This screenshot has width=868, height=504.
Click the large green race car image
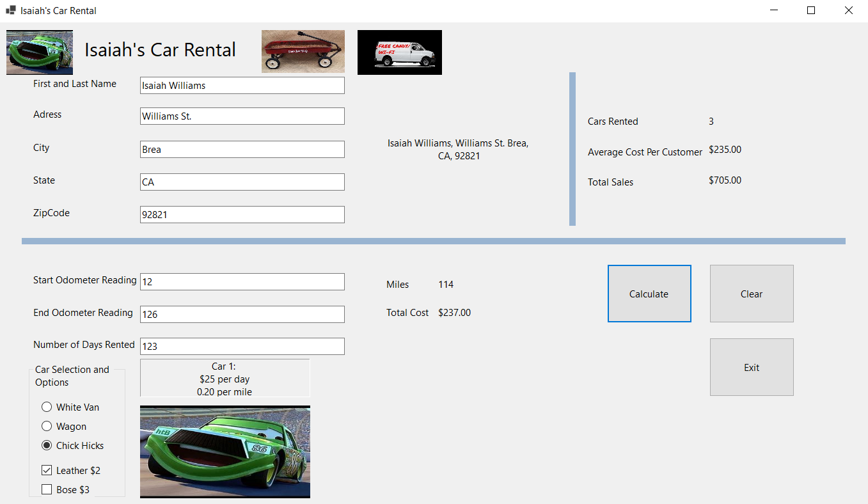[225, 452]
